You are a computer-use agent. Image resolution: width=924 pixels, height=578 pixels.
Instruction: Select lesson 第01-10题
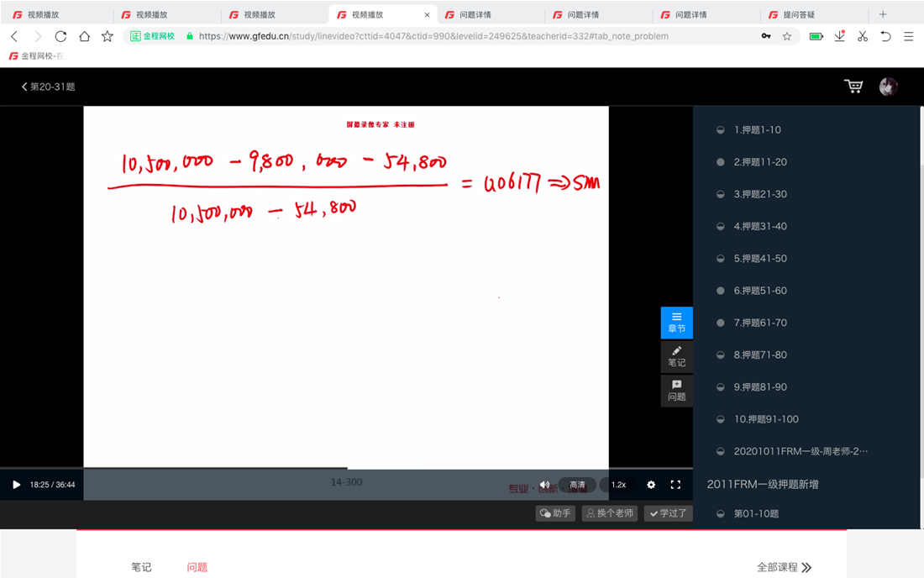(756, 514)
